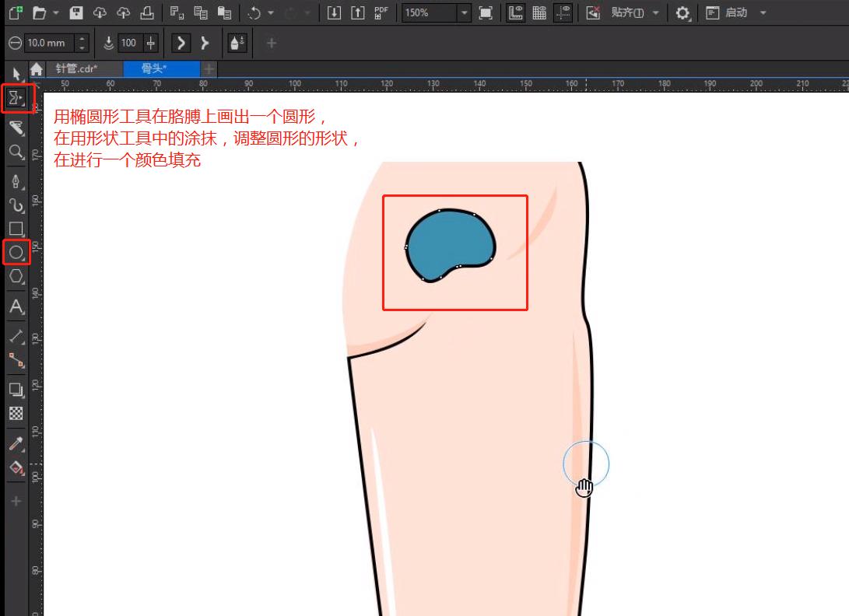
Task: Enable pointy smear mode
Action: click(205, 43)
